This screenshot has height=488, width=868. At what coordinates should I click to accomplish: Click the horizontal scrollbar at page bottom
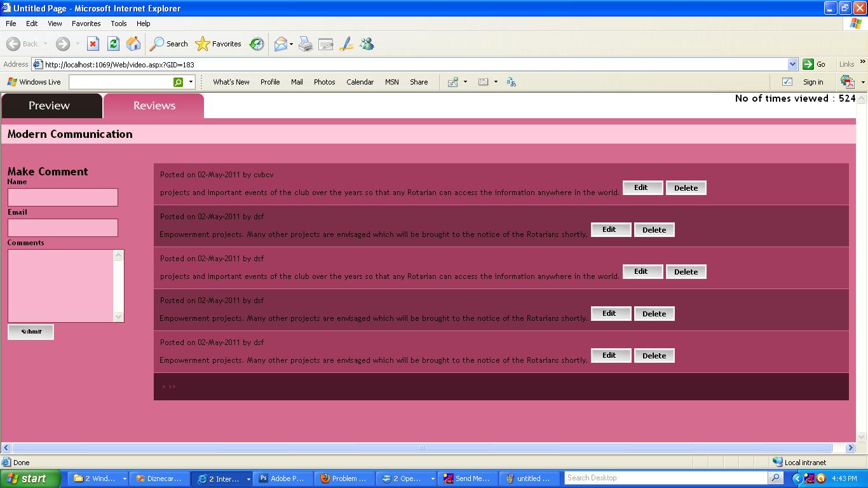(421, 447)
